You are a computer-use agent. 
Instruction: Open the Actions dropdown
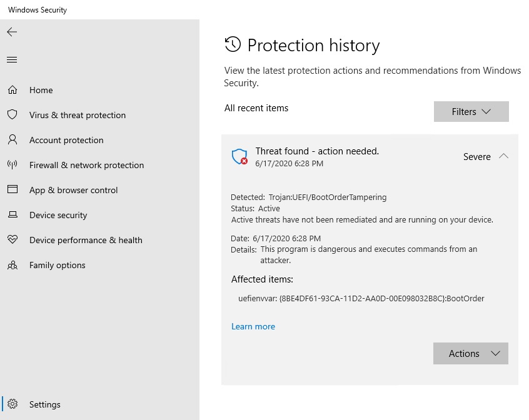tap(470, 354)
